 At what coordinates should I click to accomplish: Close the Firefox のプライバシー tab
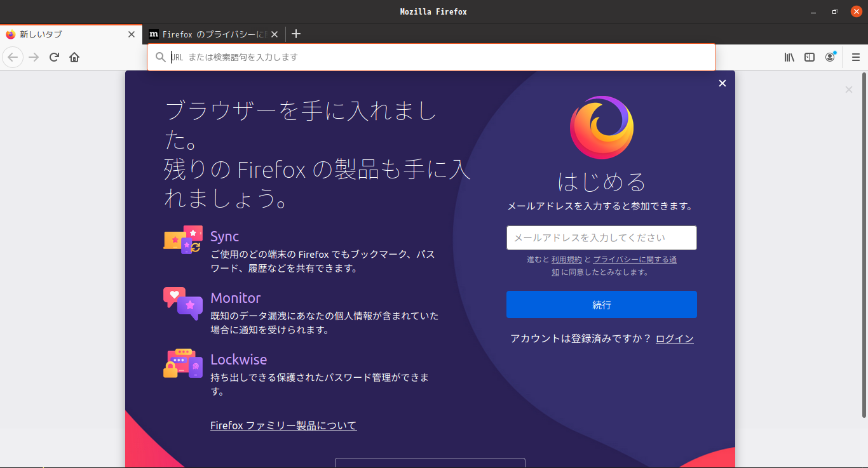[275, 34]
